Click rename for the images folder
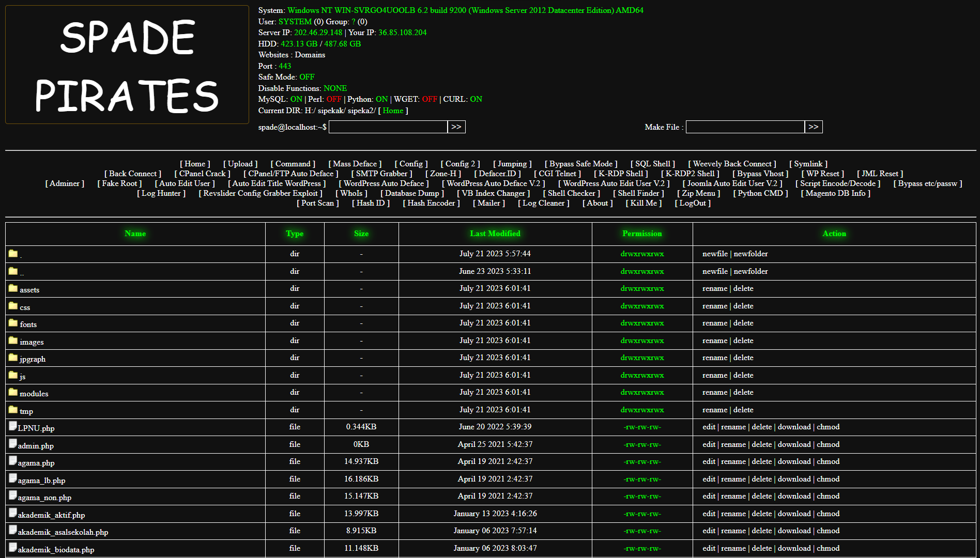 [x=715, y=340]
